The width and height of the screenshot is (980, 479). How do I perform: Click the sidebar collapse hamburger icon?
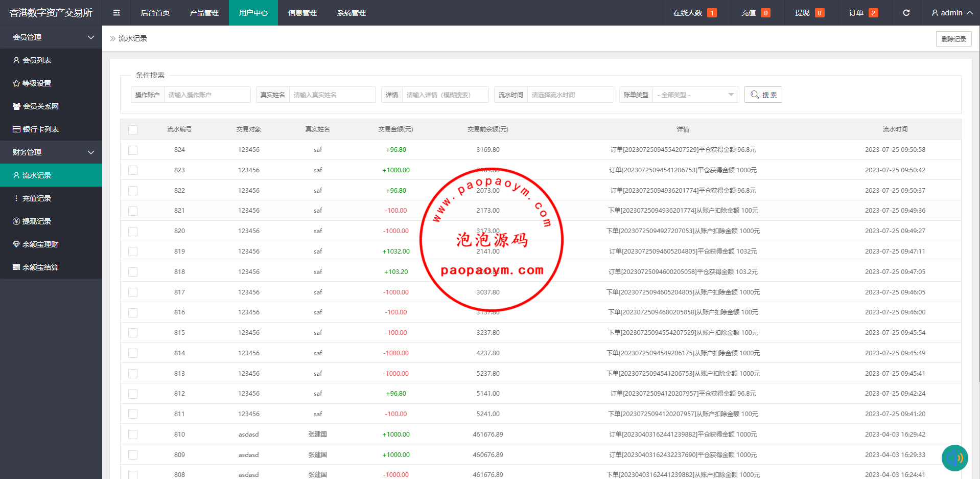click(x=116, y=13)
